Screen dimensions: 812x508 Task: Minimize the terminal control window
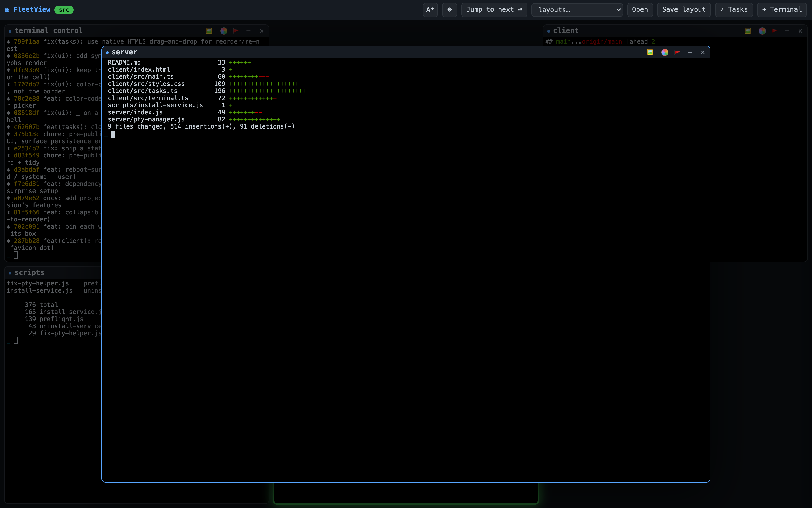coord(248,31)
